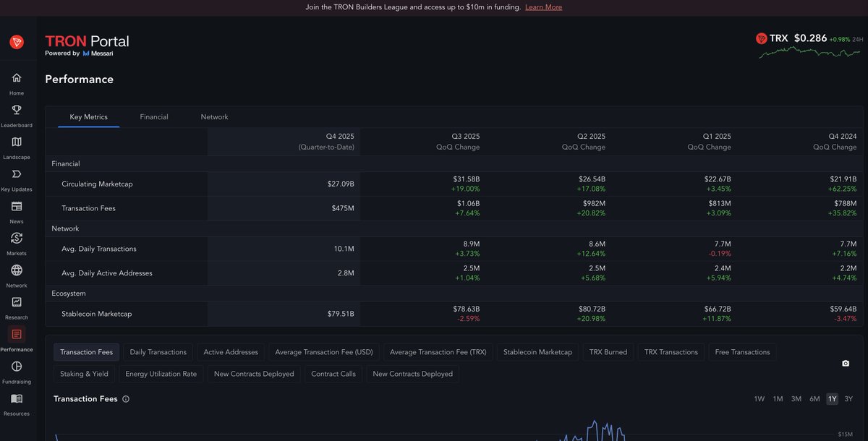The image size is (868, 441).
Task: Click the TRX price sparkline chart
Action: (x=810, y=53)
